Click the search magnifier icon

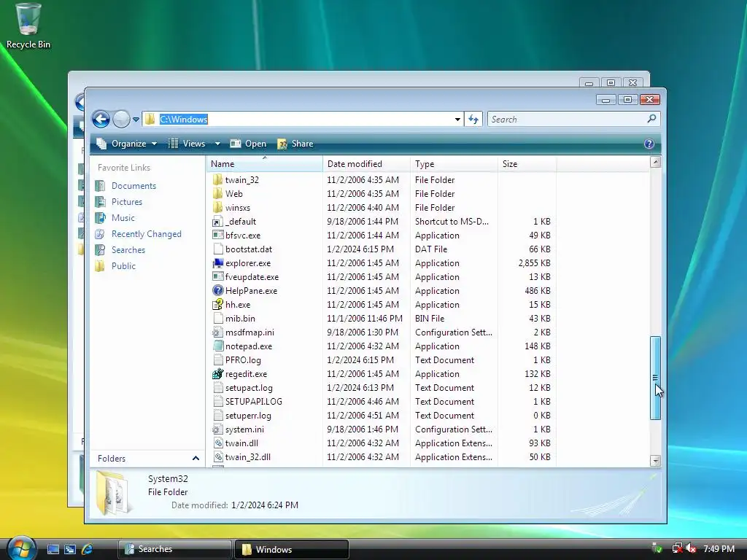(x=651, y=119)
